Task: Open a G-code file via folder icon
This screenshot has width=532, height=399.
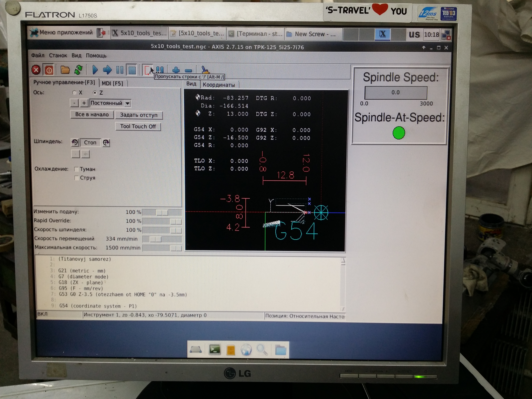Action: (x=65, y=70)
